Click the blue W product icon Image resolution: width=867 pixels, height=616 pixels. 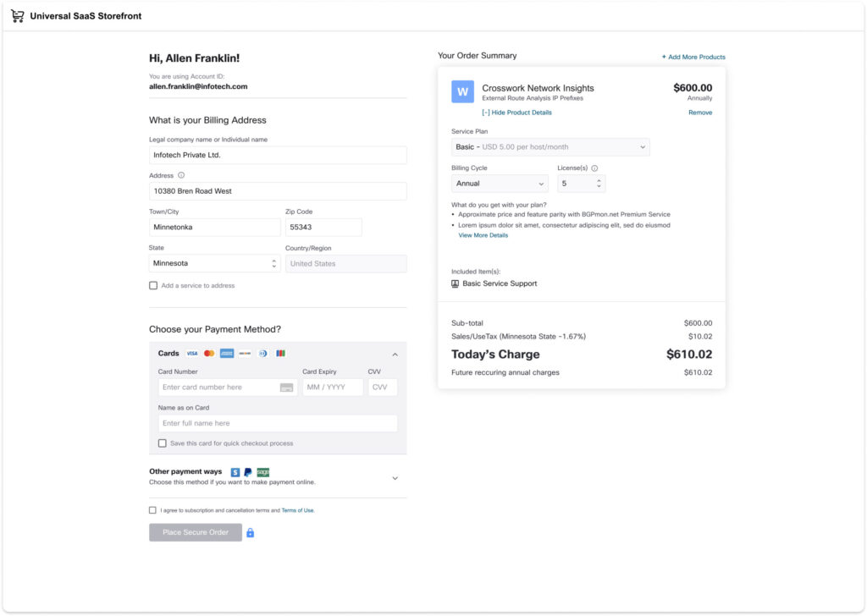461,91
